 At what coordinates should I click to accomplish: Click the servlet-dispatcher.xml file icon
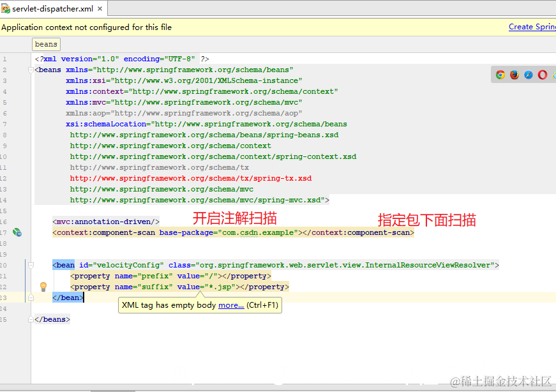coord(5,8)
